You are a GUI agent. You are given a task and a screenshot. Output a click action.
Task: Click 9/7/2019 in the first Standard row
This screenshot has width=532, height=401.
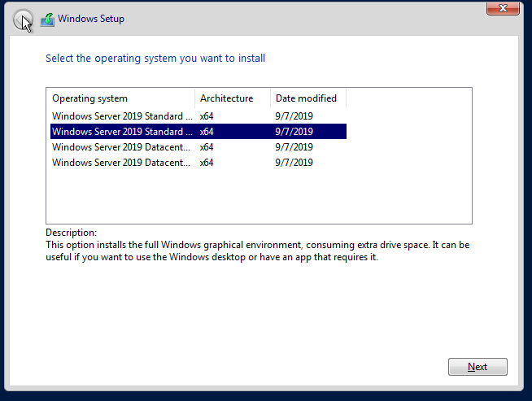pyautogui.click(x=294, y=116)
